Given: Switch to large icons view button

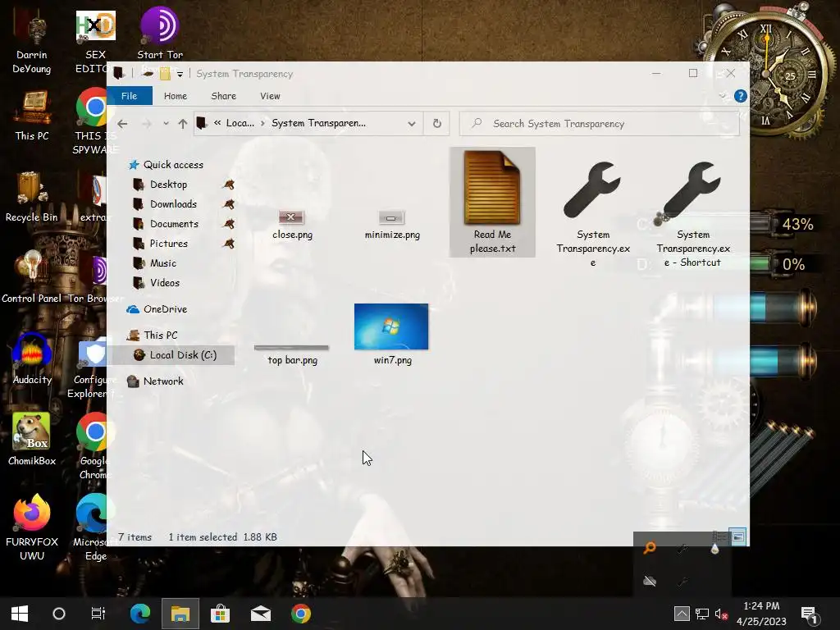Looking at the screenshot, I should pos(738,536).
